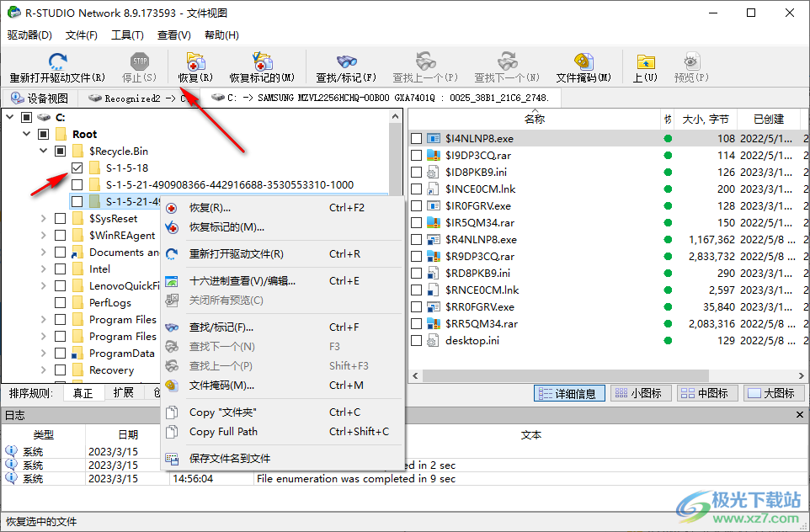Mark the desktop.ini file checkbox
This screenshot has width=810, height=532.
pyautogui.click(x=416, y=340)
